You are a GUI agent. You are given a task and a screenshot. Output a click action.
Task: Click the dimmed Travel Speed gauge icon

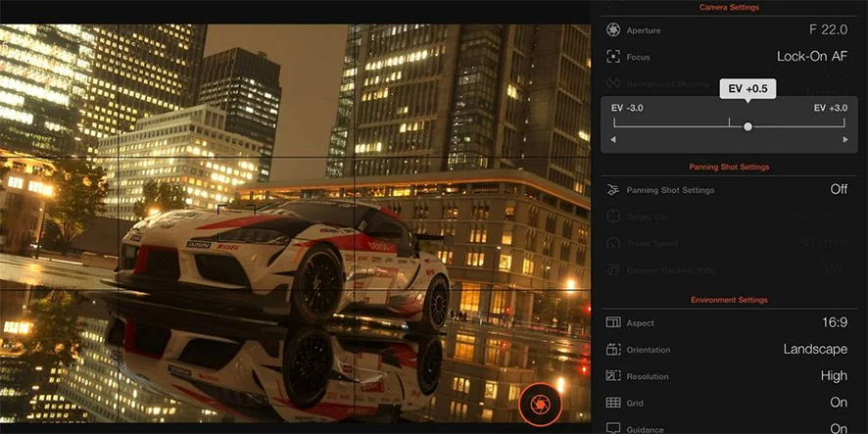[613, 243]
